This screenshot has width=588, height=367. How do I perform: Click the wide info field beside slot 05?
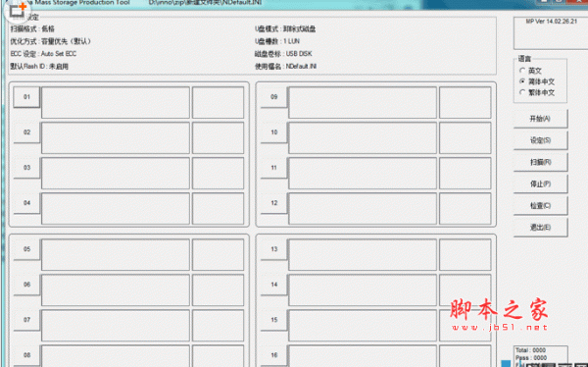[x=116, y=255]
